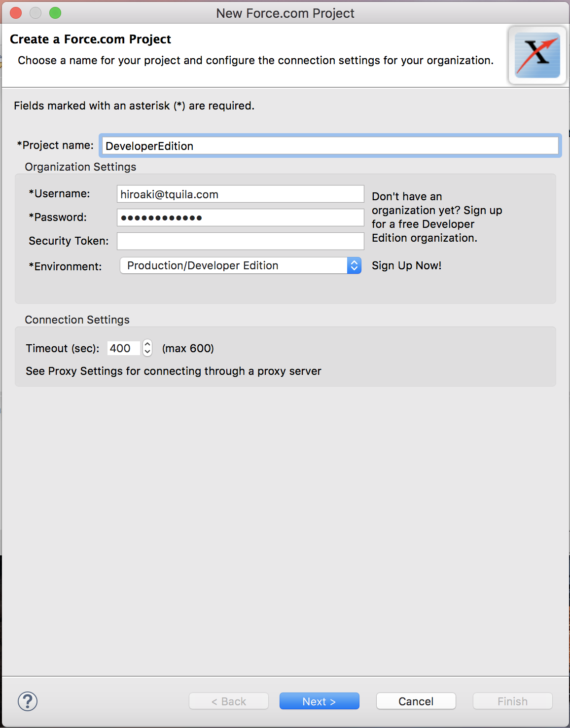
Task: Click the "Connection Settings" group label
Action: (77, 320)
